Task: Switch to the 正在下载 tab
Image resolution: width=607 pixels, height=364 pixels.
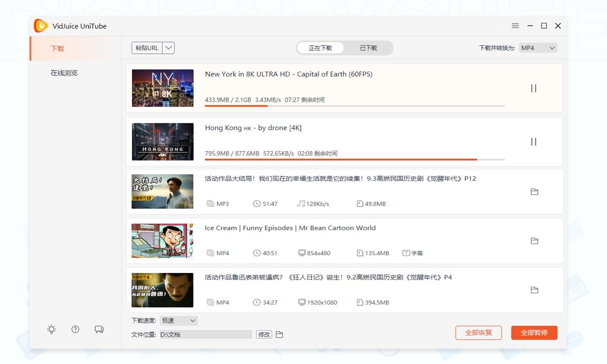Action: coord(320,48)
